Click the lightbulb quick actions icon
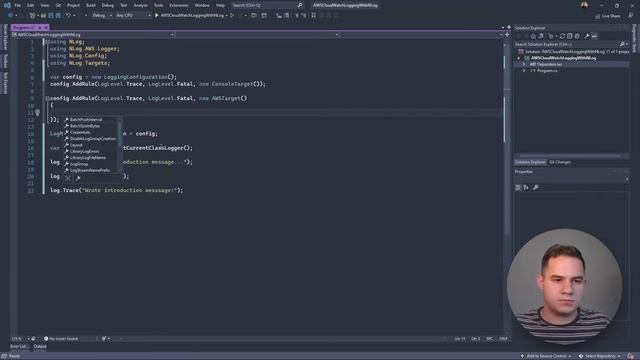 click(x=38, y=112)
